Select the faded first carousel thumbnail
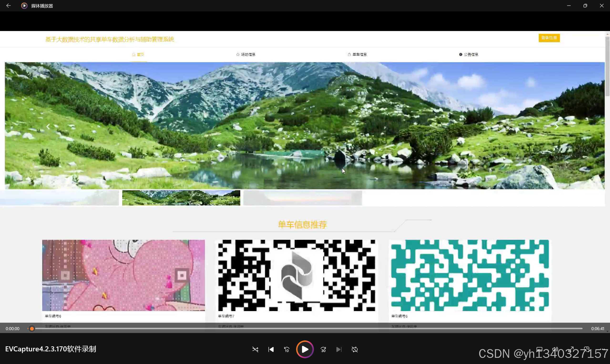Screen dimensions: 610x364 (59, 198)
